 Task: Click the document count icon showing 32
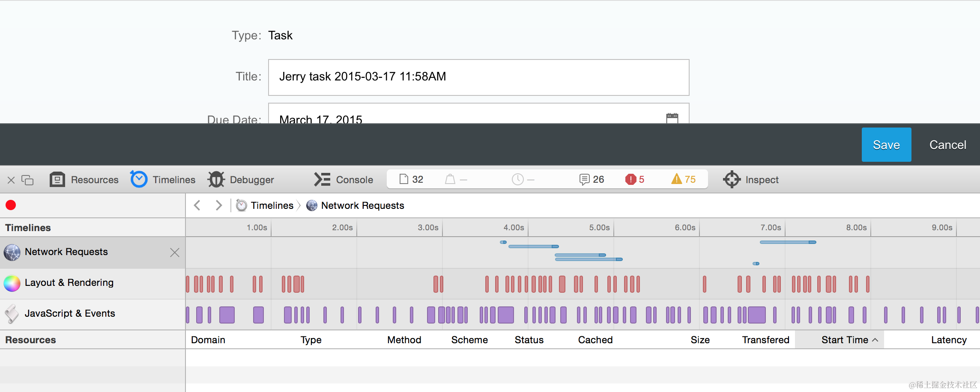411,179
